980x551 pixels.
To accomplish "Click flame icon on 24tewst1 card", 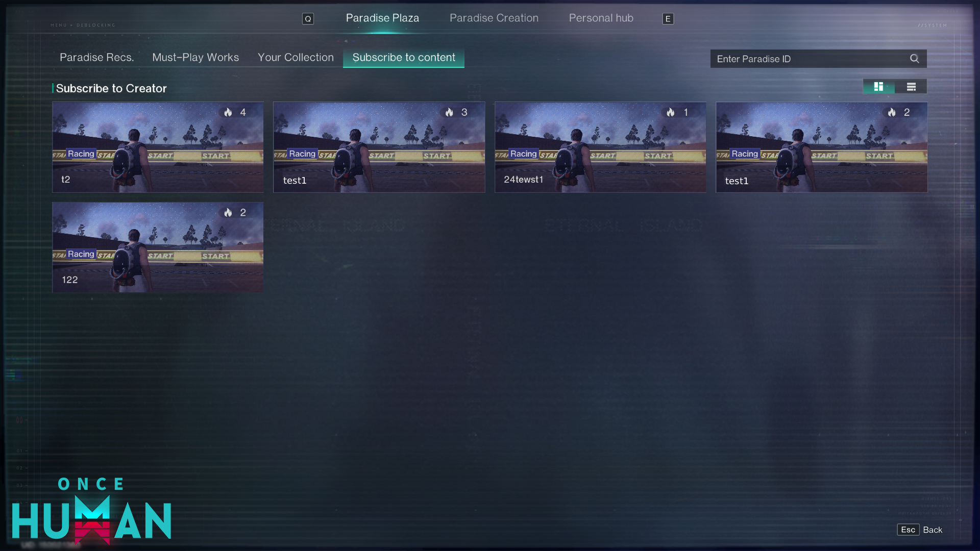I will (x=671, y=112).
